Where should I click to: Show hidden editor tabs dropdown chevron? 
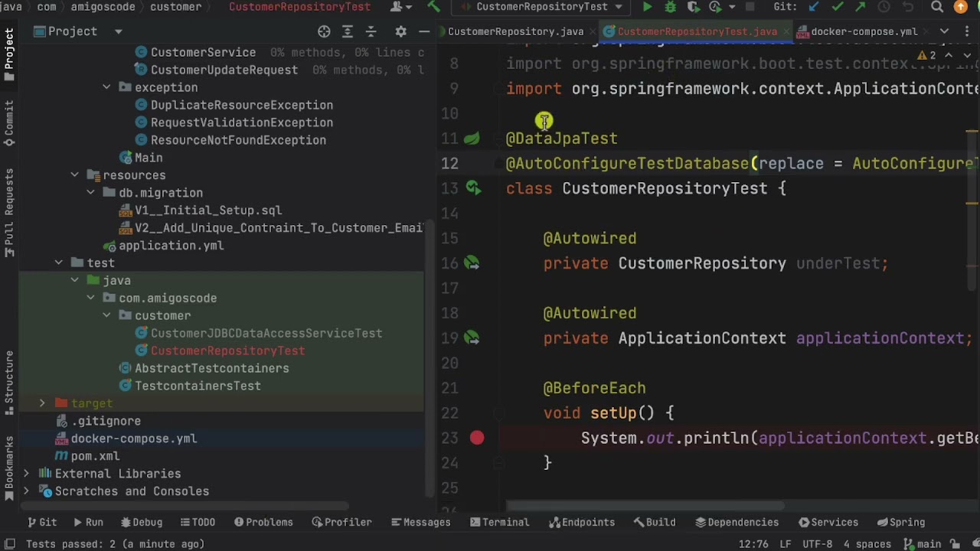tap(944, 31)
